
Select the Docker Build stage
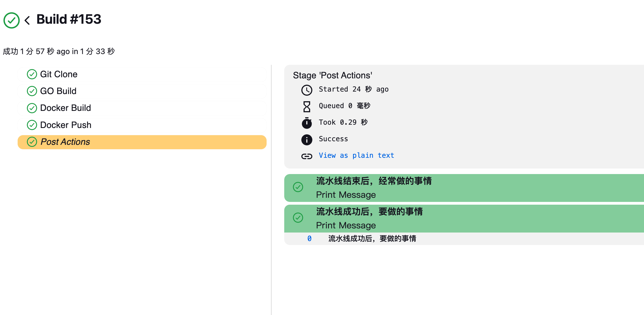point(142,108)
